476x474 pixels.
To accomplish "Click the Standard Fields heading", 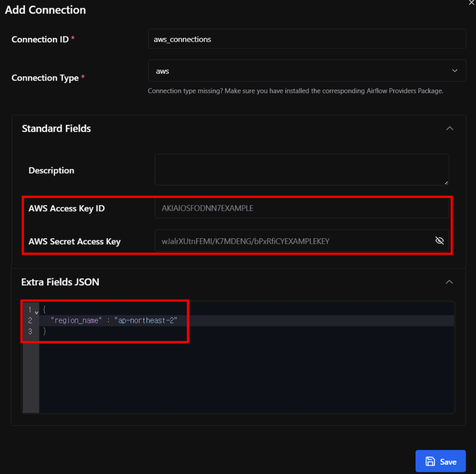I will pos(56,129).
